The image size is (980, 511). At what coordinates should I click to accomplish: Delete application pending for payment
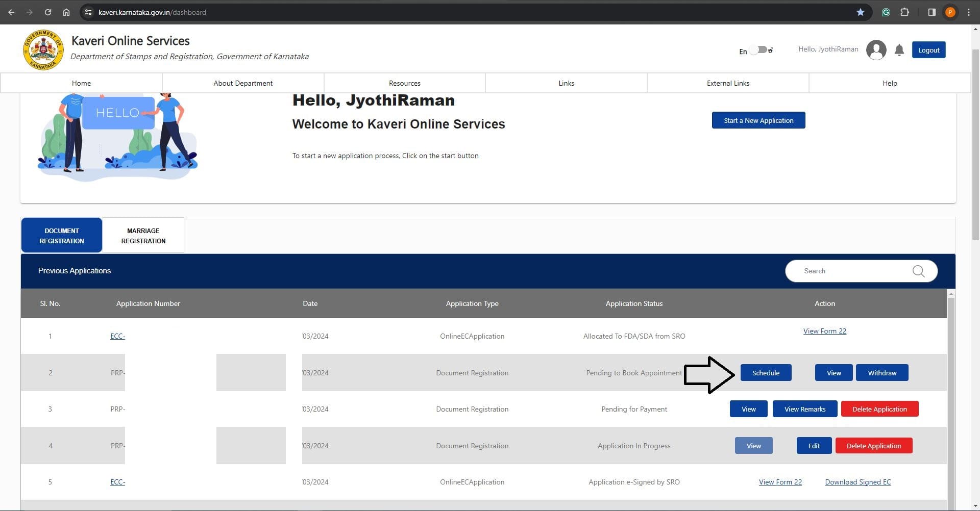(879, 409)
